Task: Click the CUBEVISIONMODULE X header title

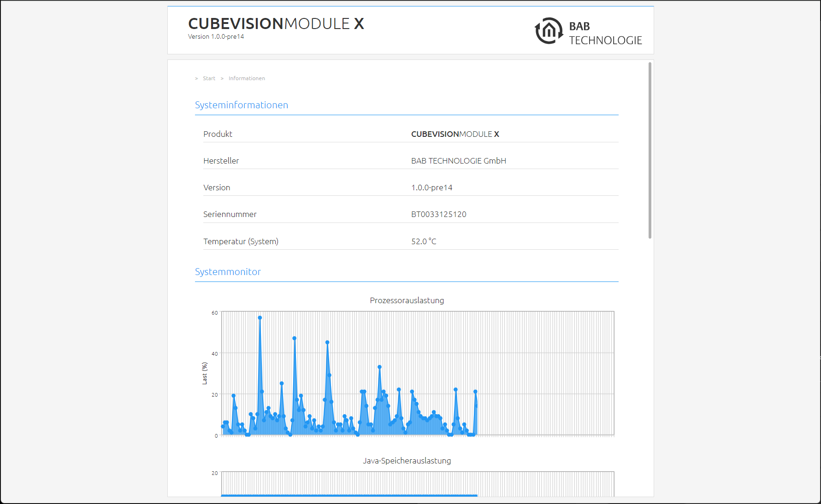Action: (x=276, y=23)
